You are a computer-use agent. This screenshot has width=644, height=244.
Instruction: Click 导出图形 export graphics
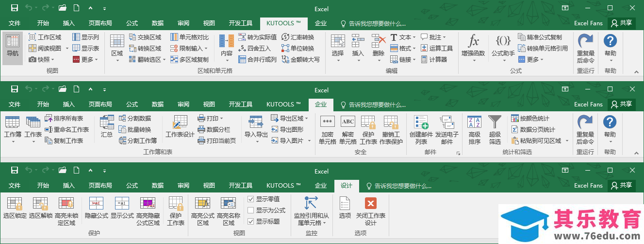[287, 129]
